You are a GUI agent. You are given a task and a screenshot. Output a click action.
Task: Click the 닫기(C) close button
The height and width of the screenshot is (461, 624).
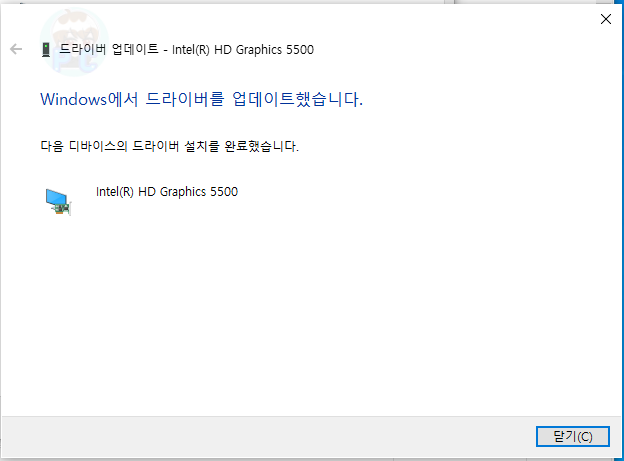[x=573, y=436]
